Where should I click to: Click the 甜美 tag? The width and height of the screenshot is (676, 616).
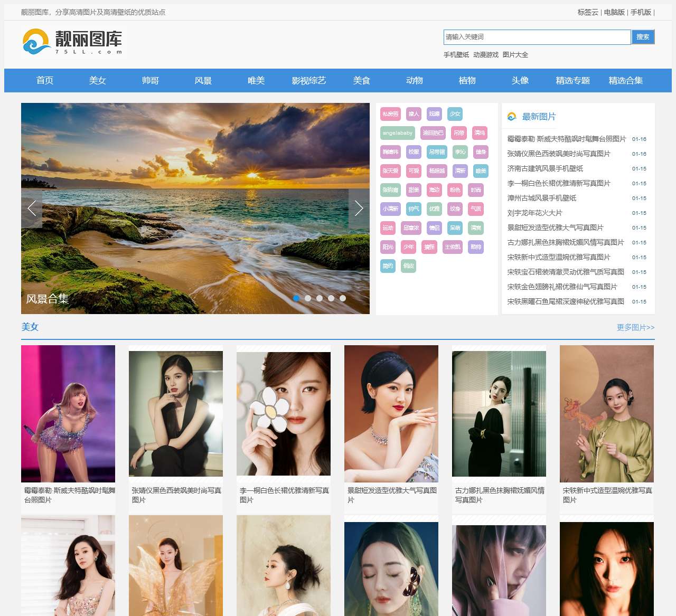click(414, 190)
